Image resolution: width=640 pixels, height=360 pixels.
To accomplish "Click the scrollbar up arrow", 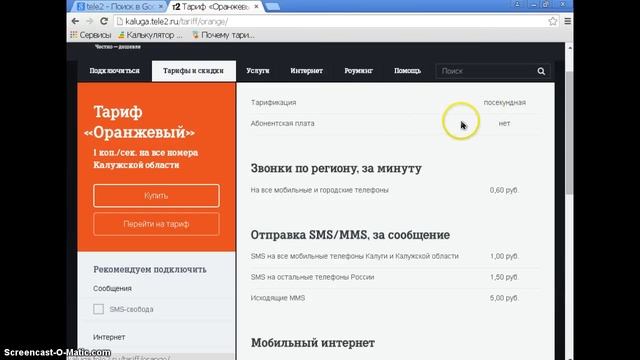I will tap(569, 47).
